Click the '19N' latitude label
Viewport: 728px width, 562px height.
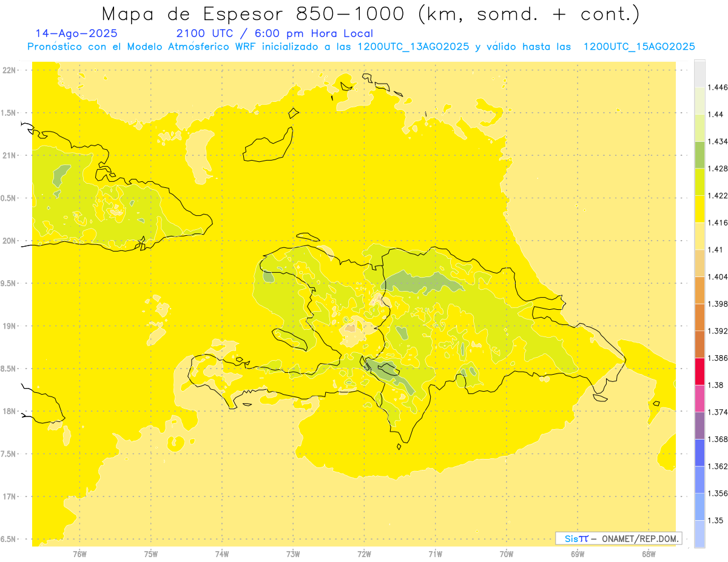(9, 326)
